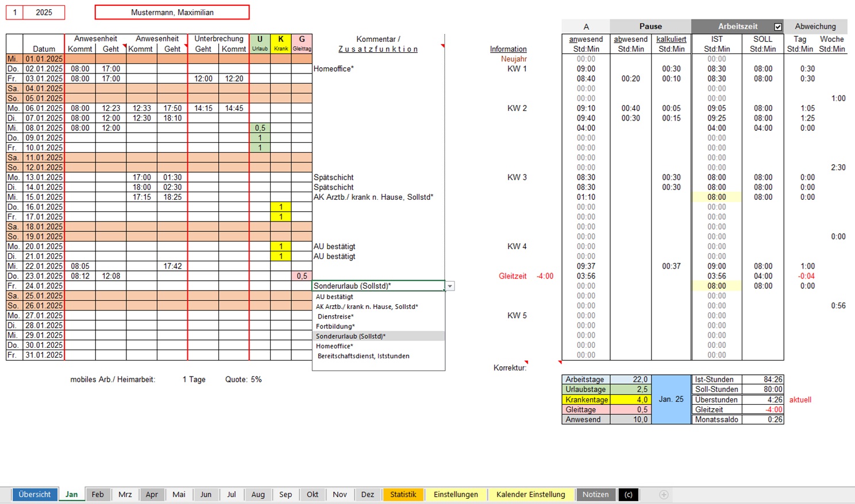
Task: Choose 'Dienstreise*' in the dropdown list
Action: pos(336,316)
